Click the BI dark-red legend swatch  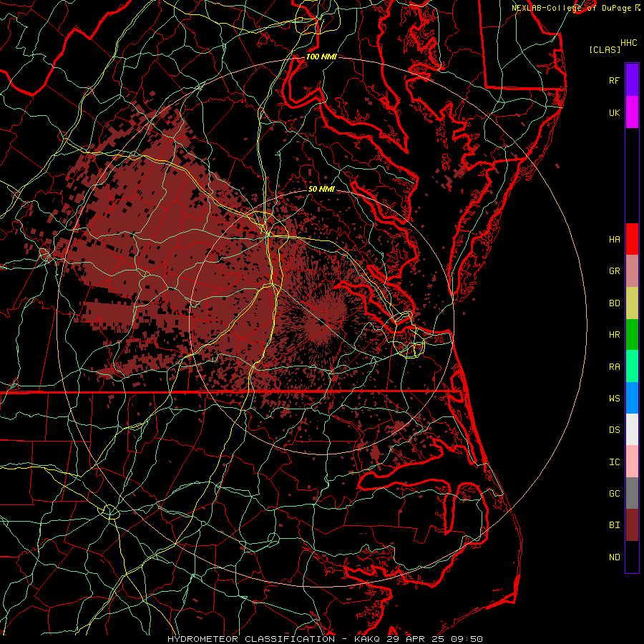632,525
